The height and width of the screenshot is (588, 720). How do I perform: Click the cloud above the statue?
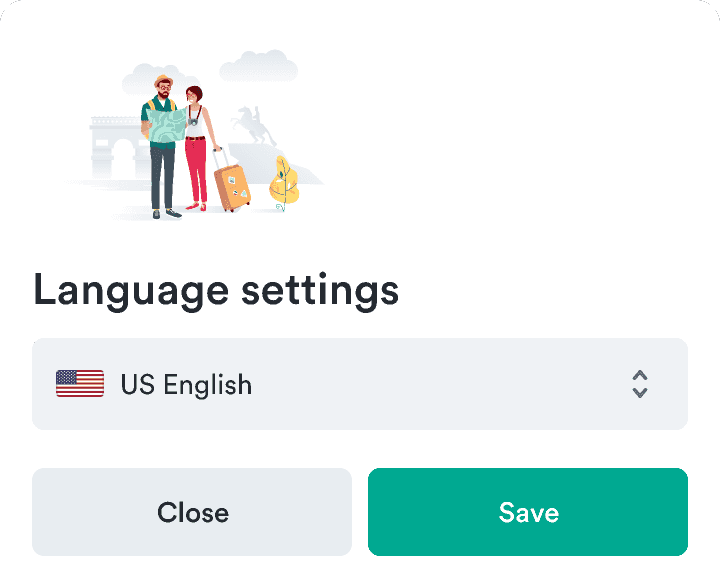click(x=258, y=67)
